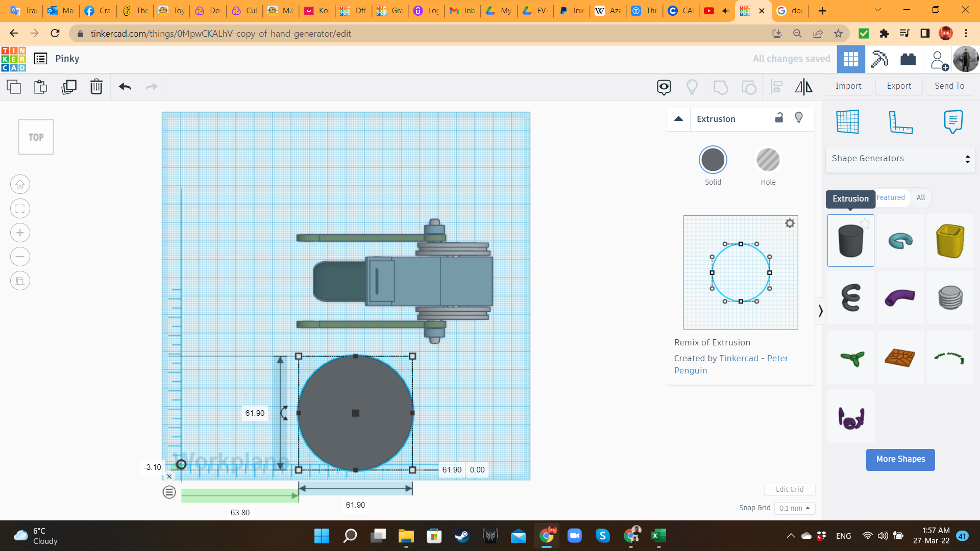Click Home view icon
980x551 pixels.
[20, 185]
